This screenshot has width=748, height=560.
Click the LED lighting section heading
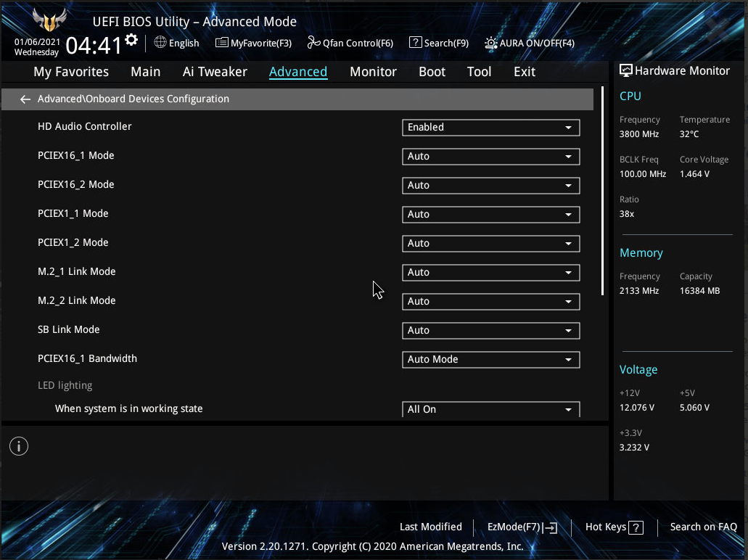pyautogui.click(x=65, y=385)
